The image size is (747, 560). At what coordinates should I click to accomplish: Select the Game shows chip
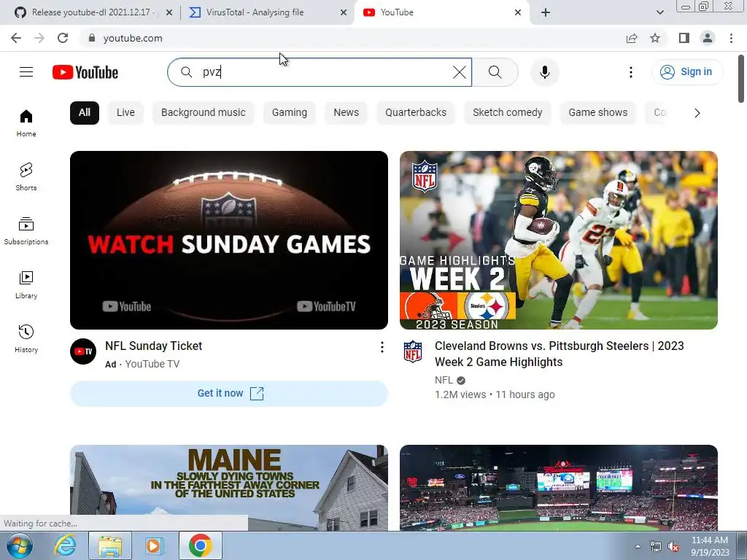click(x=598, y=113)
